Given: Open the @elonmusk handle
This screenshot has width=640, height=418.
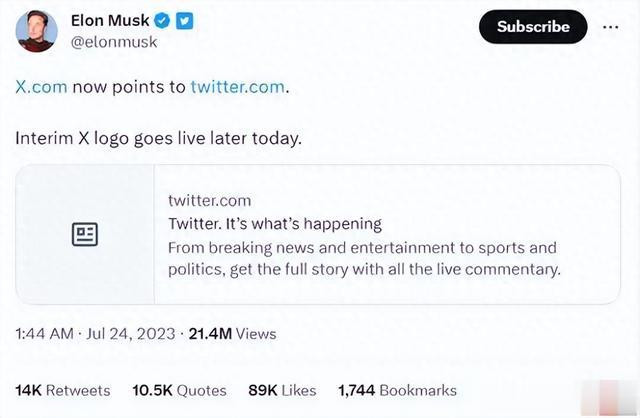Looking at the screenshot, I should (x=114, y=42).
